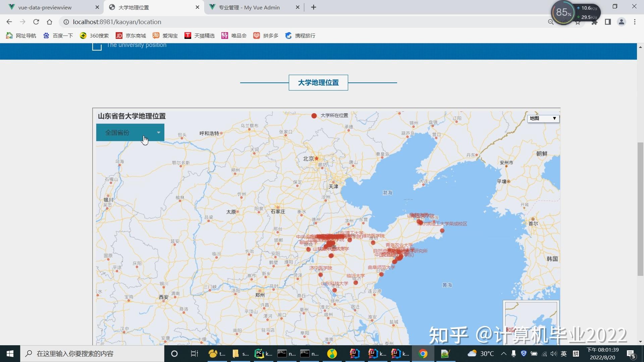The height and width of the screenshot is (362, 644).
Task: Open the 拼多多 bookmark
Action: coord(266,36)
